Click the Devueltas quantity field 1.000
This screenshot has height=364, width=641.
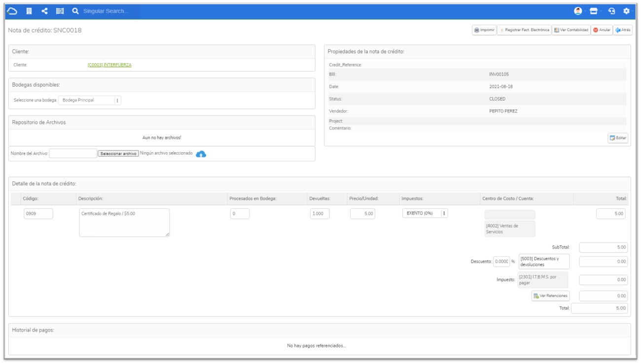(x=320, y=214)
